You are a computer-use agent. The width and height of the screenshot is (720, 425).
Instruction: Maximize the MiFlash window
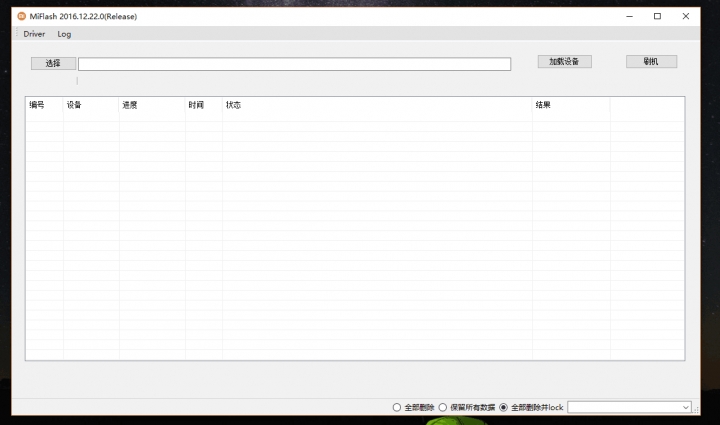658,16
